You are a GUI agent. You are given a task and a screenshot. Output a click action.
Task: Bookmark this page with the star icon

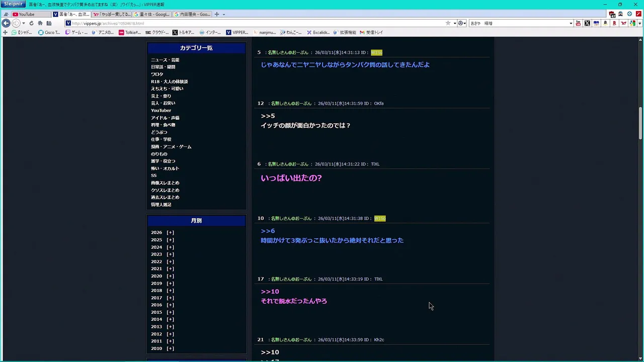[x=448, y=23]
